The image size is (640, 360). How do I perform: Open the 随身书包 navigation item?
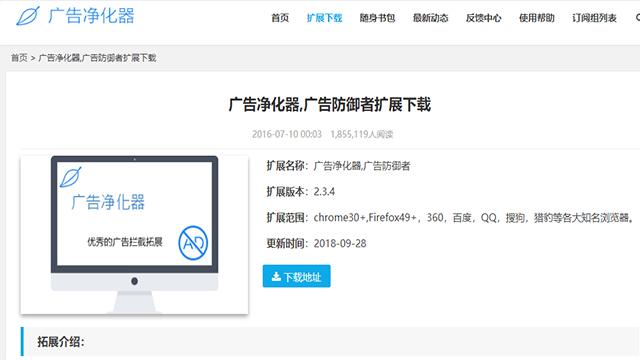(377, 18)
